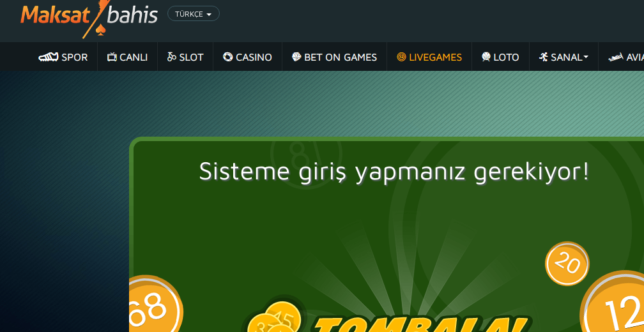Click the orange ball numbered 20
This screenshot has height=332, width=644.
(x=567, y=264)
